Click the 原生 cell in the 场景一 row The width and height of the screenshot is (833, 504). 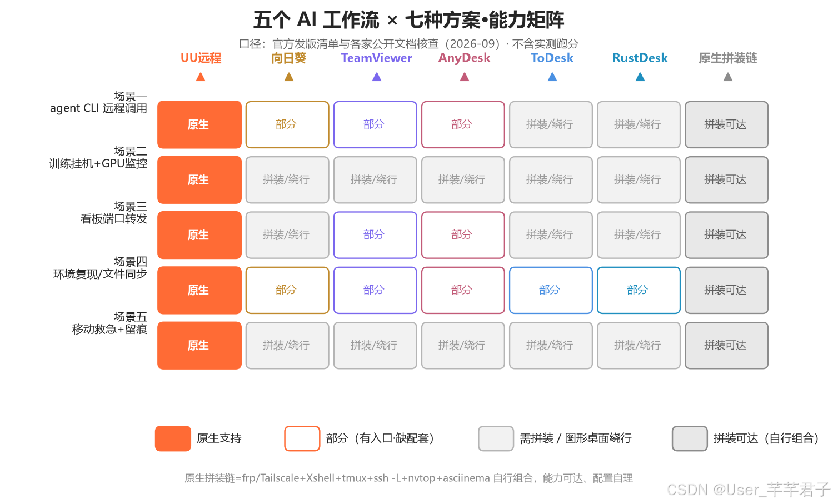pyautogui.click(x=199, y=124)
